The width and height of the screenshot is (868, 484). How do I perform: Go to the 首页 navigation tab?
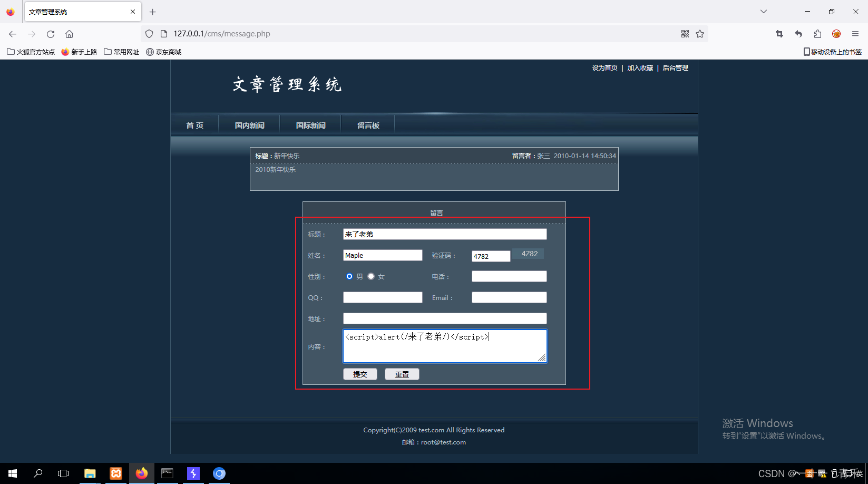[x=194, y=125]
